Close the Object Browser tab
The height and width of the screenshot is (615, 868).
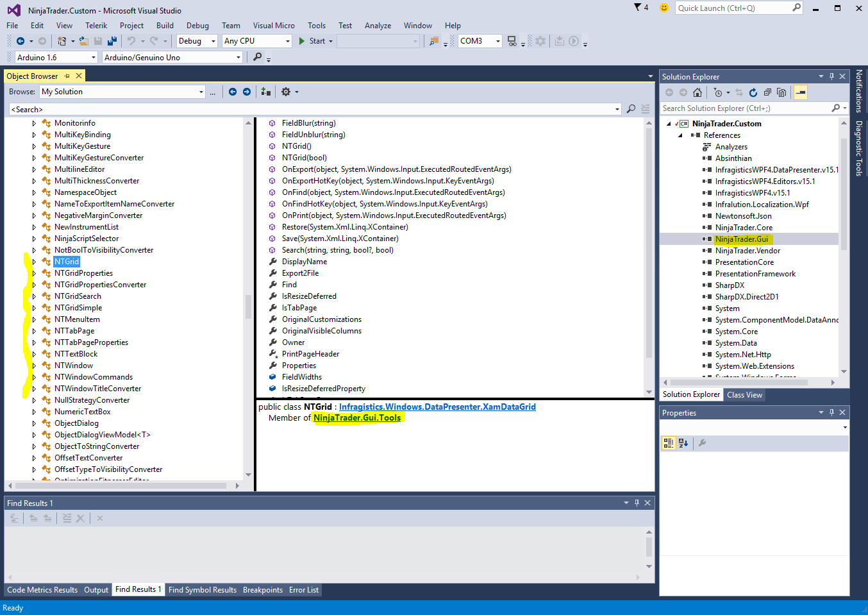79,76
